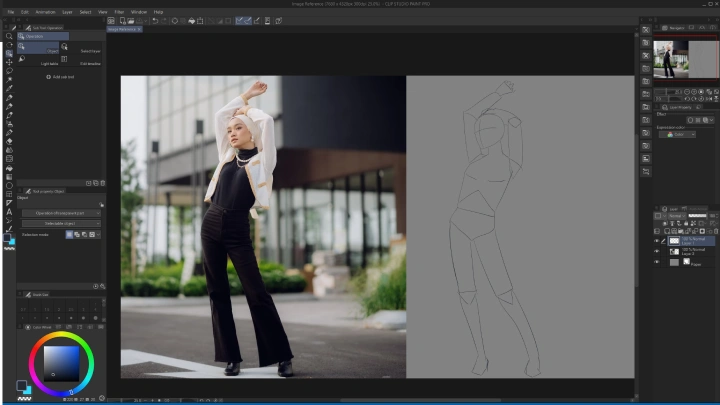
Task: Hide the Paper layer eye icon
Action: click(x=657, y=262)
